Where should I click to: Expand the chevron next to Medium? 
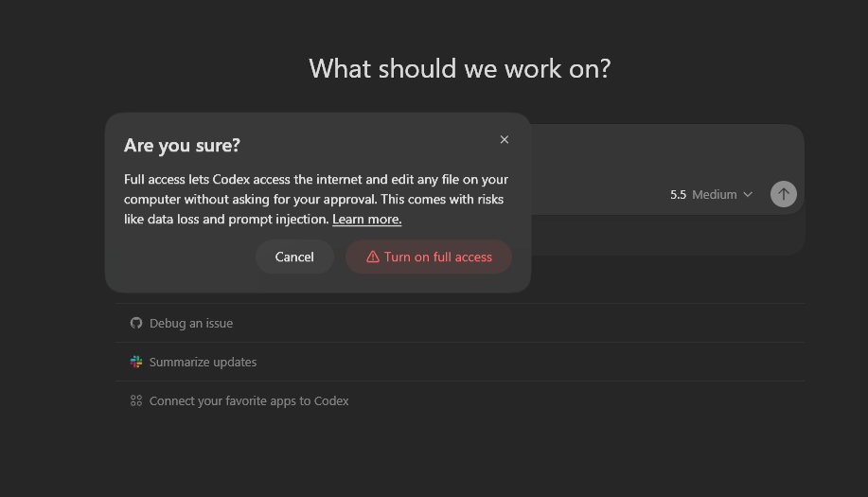point(748,195)
